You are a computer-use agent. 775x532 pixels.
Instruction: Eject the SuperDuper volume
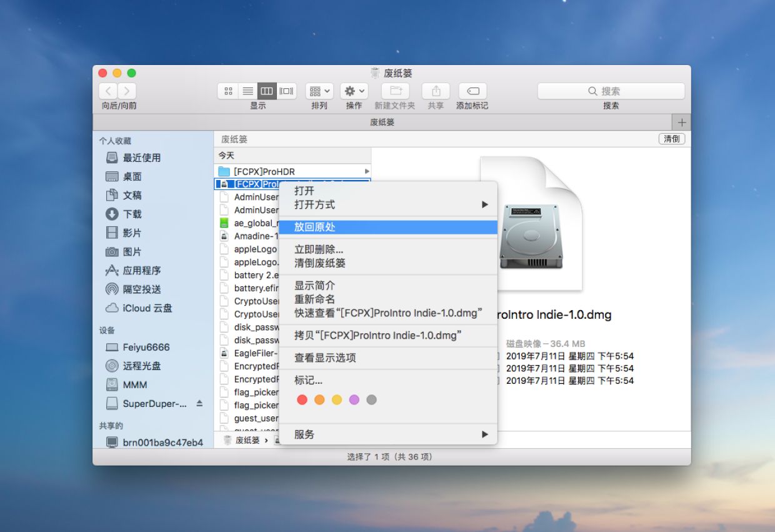click(x=199, y=403)
